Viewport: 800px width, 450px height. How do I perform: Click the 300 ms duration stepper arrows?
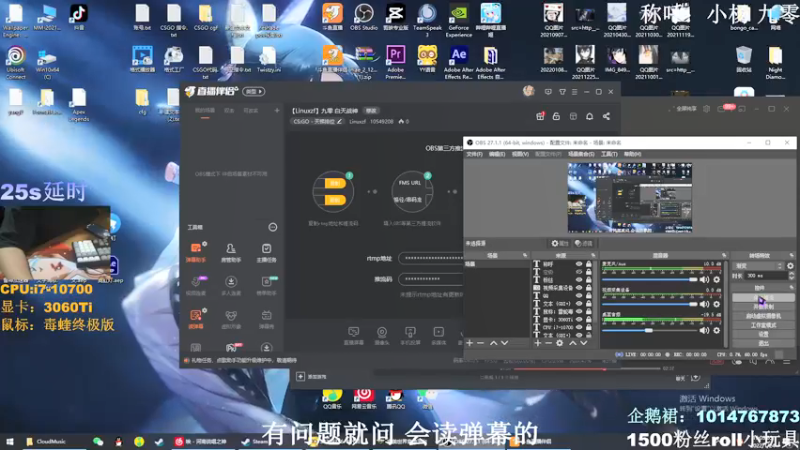point(791,276)
